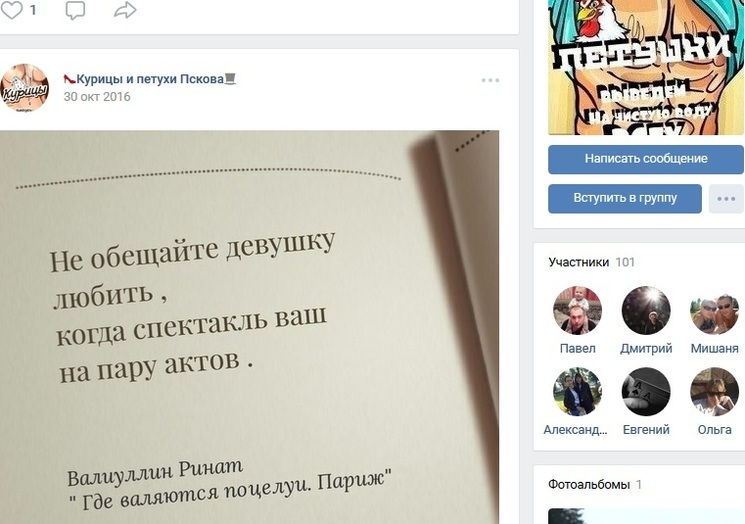This screenshot has width=745, height=524.
Task: Open group name Курицы и петухи Пскова
Action: pos(150,79)
